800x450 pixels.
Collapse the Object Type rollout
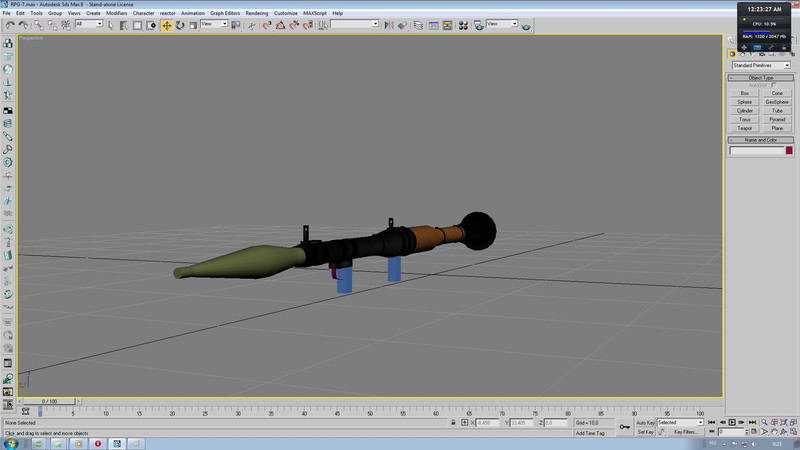(x=761, y=77)
